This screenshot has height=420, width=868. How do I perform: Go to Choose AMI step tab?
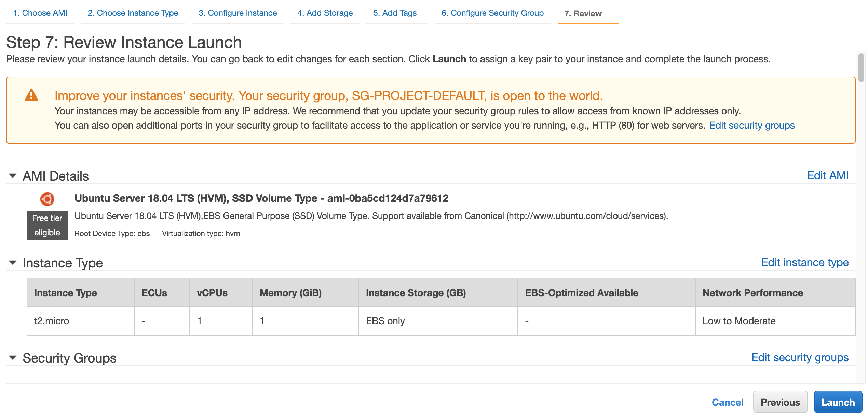40,13
